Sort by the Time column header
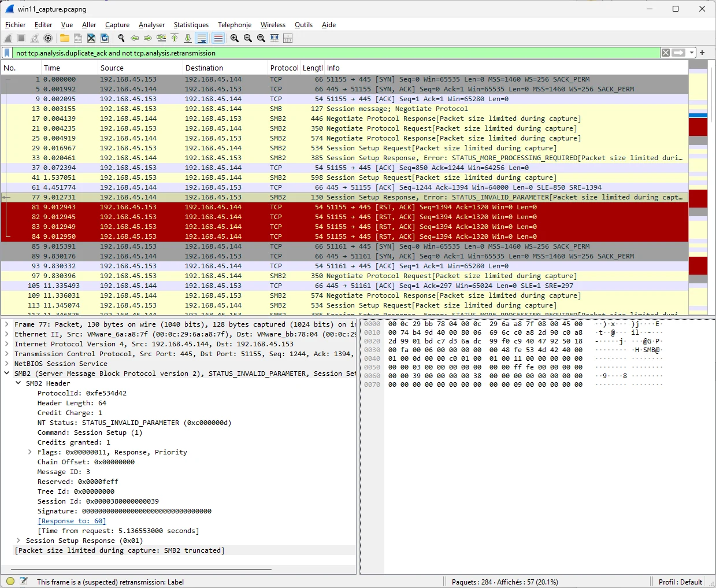Screen dimensions: 716x588 point(70,68)
